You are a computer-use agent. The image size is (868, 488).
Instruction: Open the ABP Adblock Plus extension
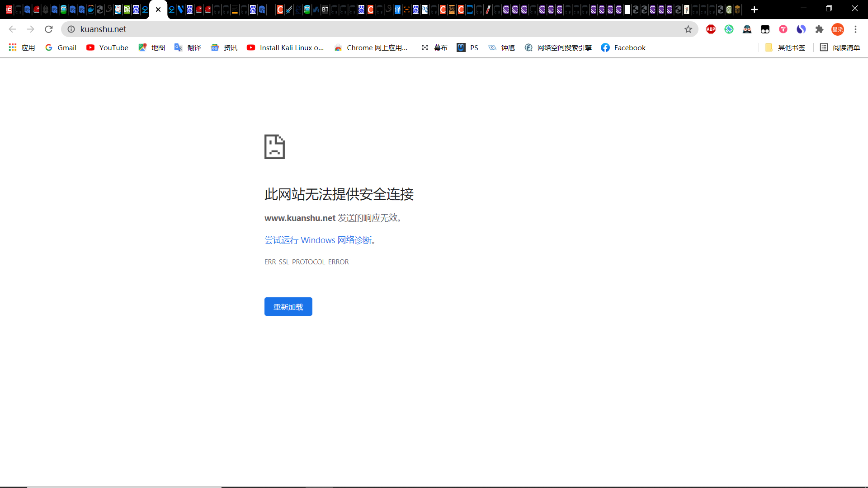[711, 29]
